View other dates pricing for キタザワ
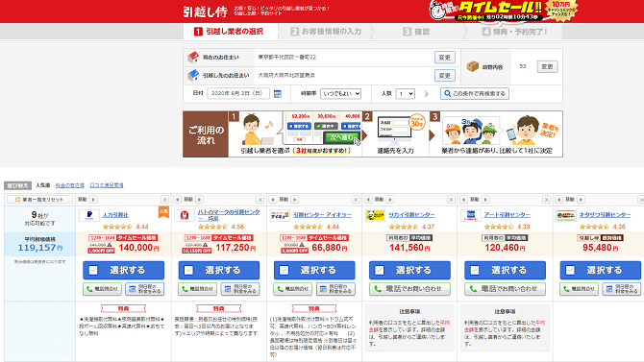This screenshot has width=644, height=362. pos(621,289)
